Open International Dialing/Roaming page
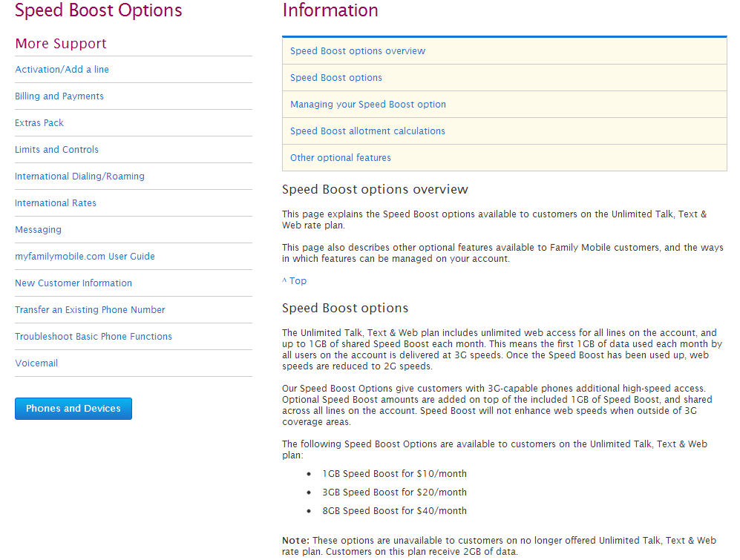740x560 pixels. point(79,177)
